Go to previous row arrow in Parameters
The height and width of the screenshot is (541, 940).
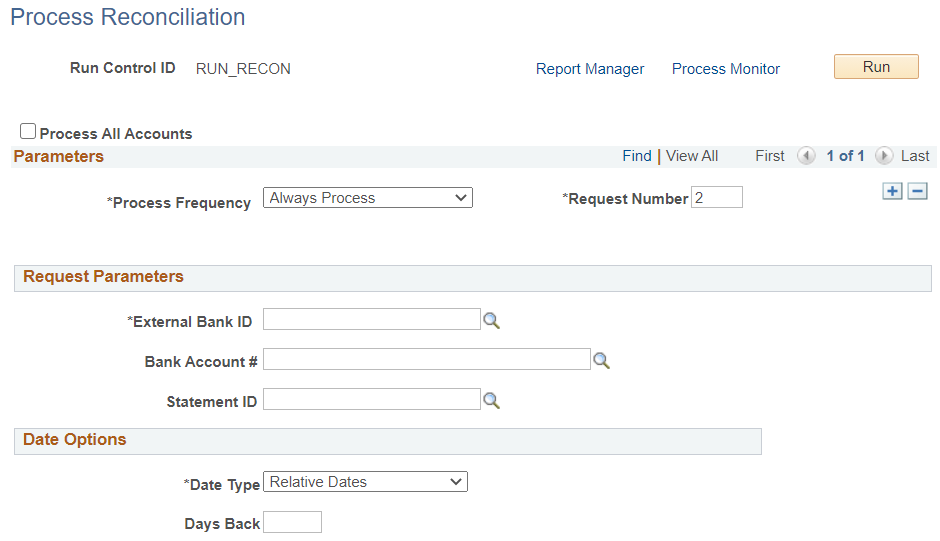coord(806,156)
